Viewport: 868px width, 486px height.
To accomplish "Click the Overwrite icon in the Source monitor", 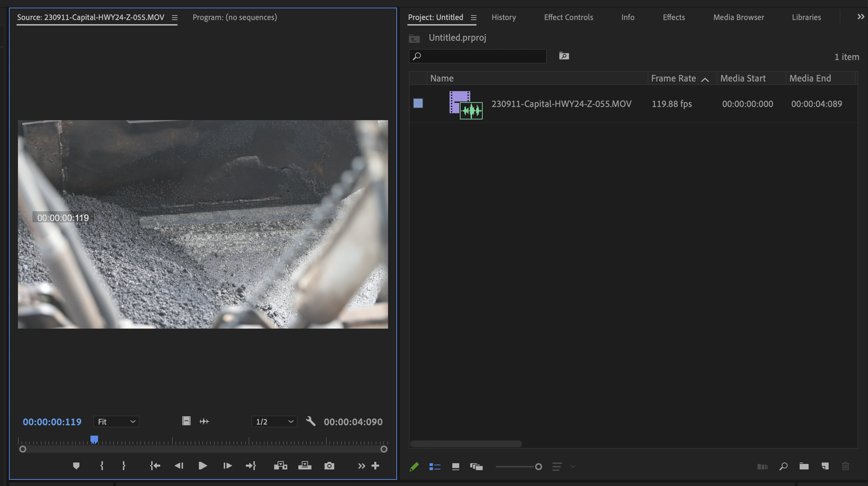I will [305, 466].
